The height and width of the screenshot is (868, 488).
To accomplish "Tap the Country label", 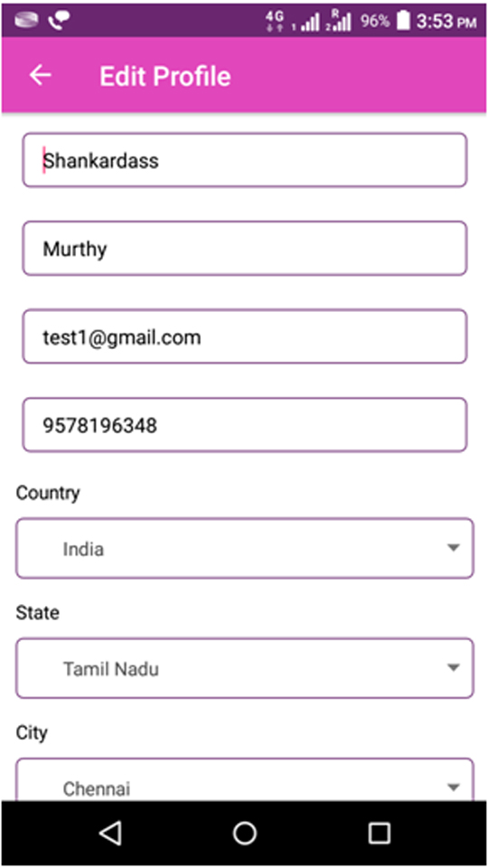I will point(48,492).
